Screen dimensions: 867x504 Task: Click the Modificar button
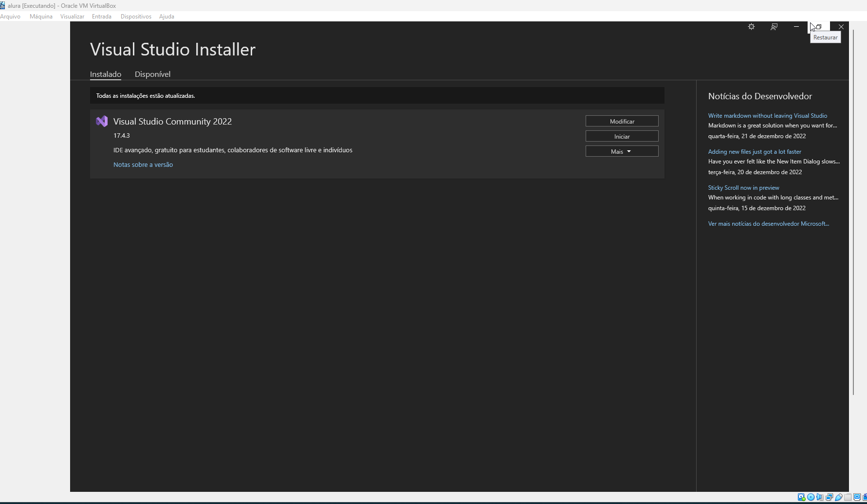622,121
